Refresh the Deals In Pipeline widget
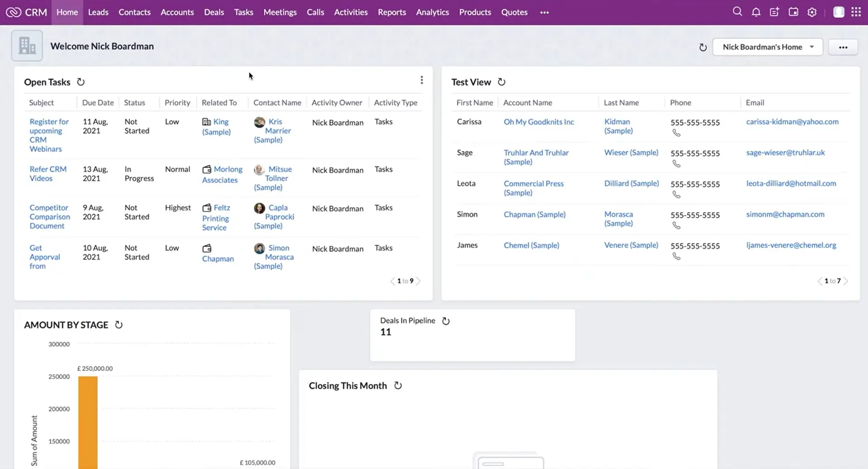This screenshot has width=868, height=469. (446, 321)
